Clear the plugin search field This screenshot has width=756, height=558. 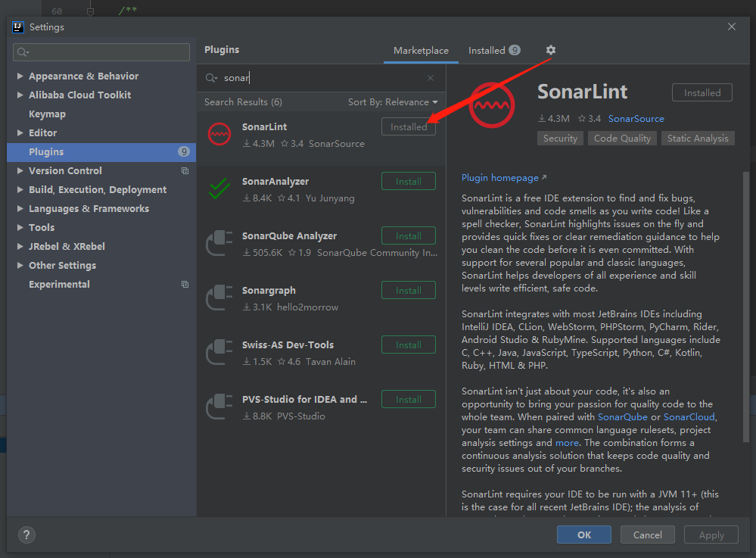click(x=431, y=78)
